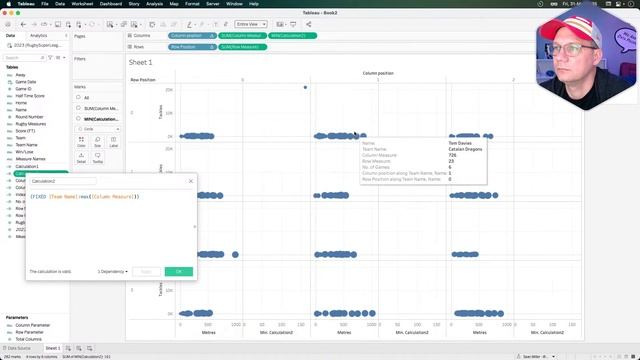The image size is (640, 360).
Task: Select the Sheet 1 tab
Action: tap(53, 348)
